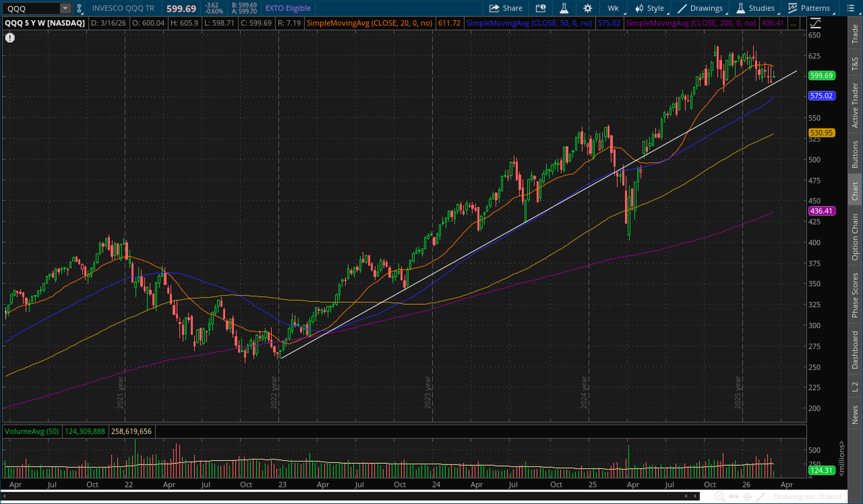Click the green 124.31 volume bubble

click(821, 470)
